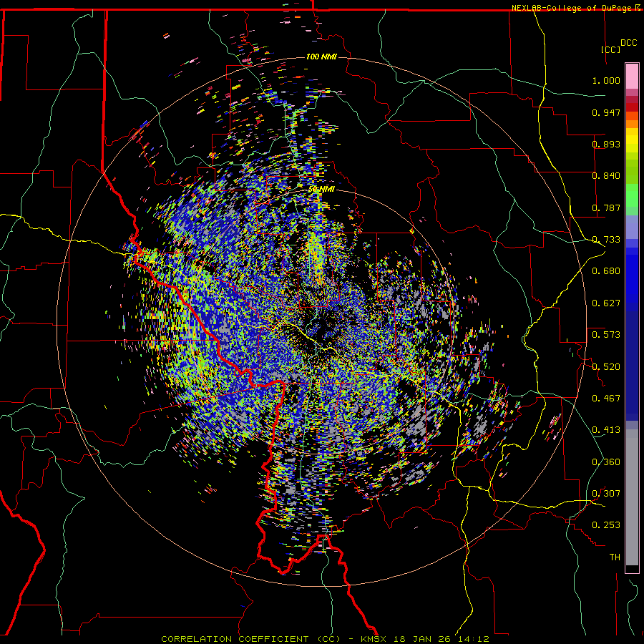Image resolution: width=644 pixels, height=644 pixels.
Task: Select the 0.573 legend value
Action: [606, 335]
